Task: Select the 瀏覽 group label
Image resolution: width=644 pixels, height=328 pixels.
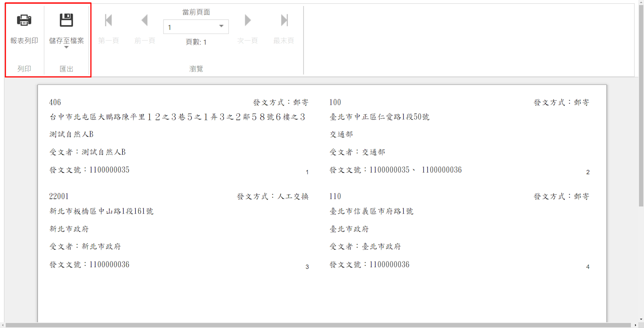Action: 196,69
